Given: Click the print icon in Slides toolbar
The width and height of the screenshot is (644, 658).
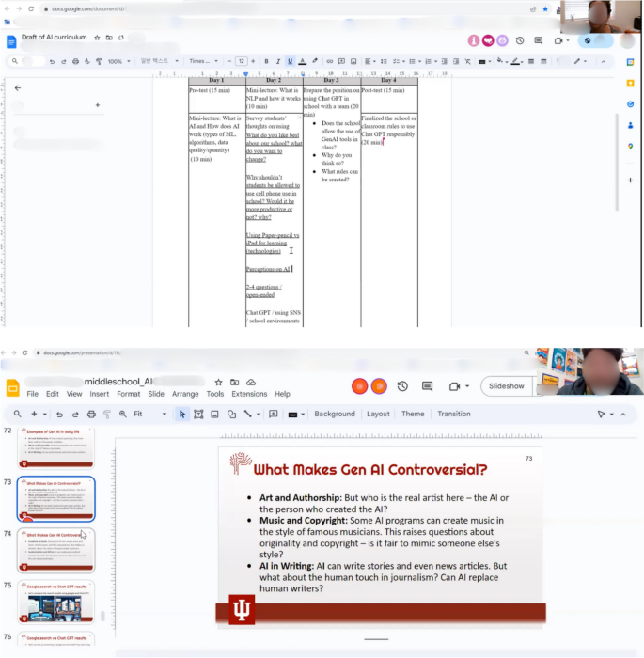Looking at the screenshot, I should click(x=91, y=414).
